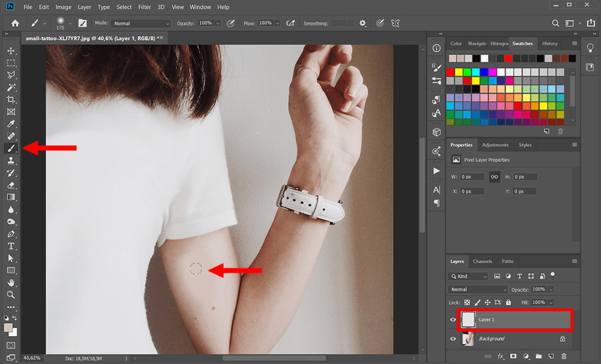Open the layer blend mode dropdown

pos(477,289)
